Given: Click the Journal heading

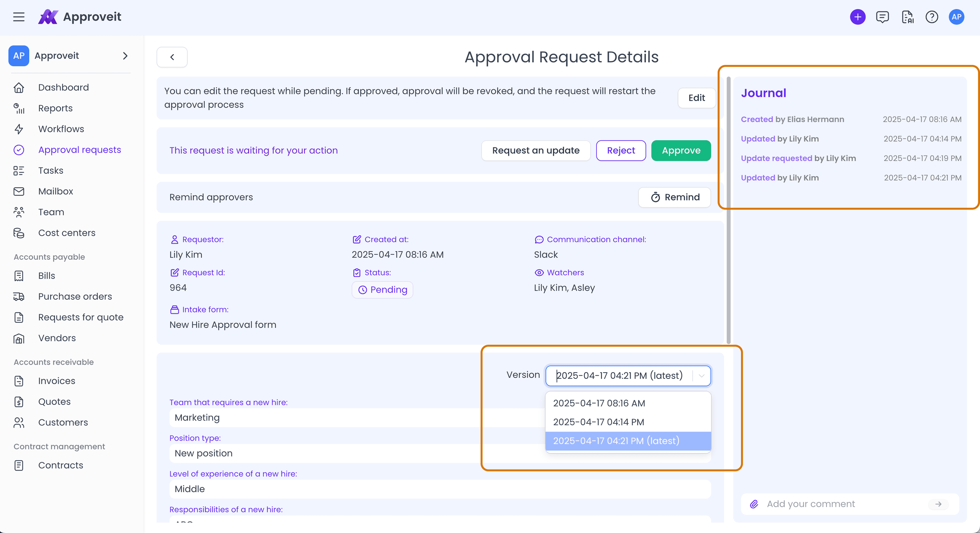Looking at the screenshot, I should click(763, 93).
